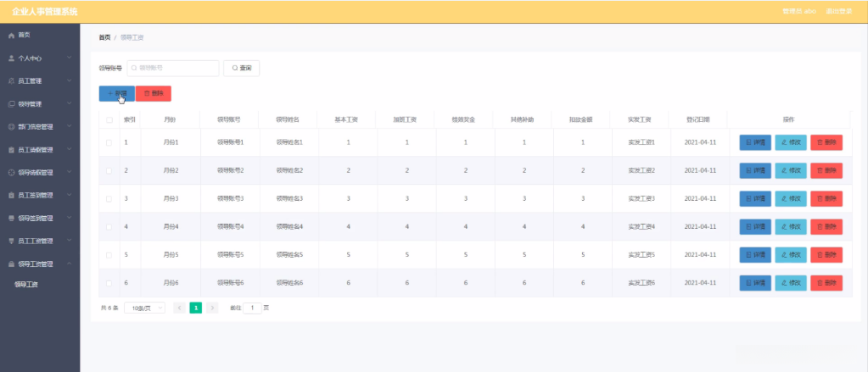Viewport: 868px width, 372px height.
Task: View 详情 for row 月份4
Action: coord(755,226)
